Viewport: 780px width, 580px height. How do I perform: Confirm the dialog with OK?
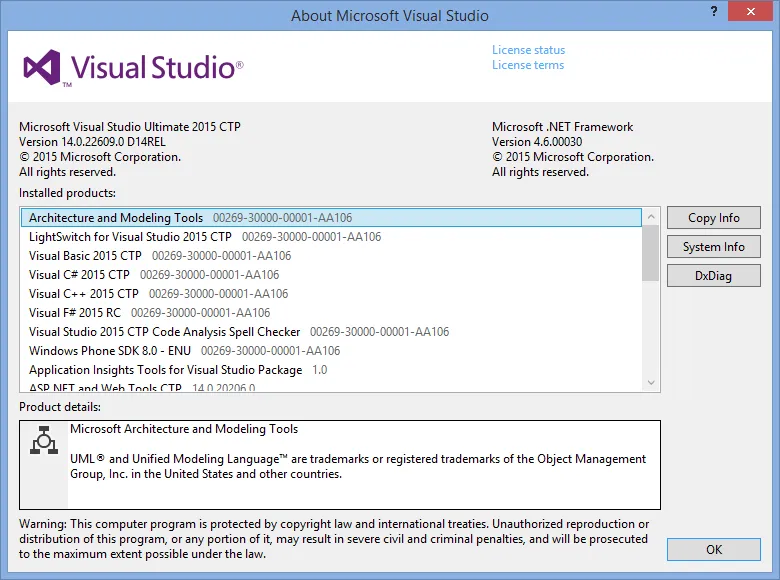click(x=713, y=550)
